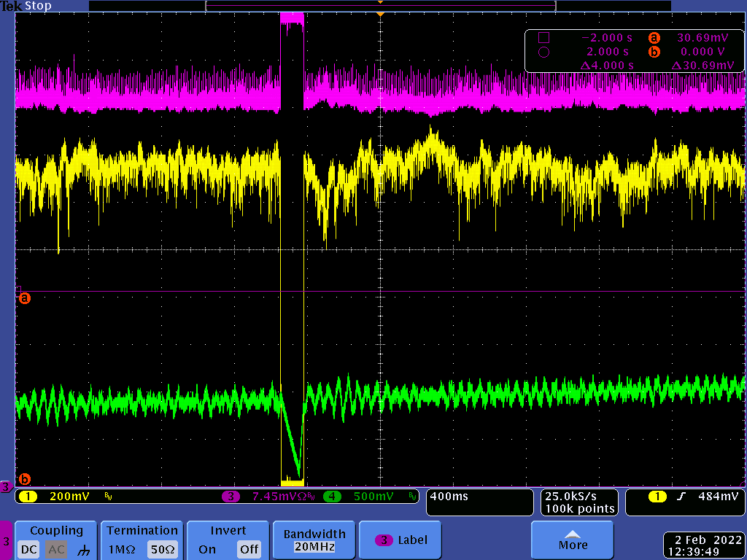Click cursor 'b' marker on left edge
Image resolution: width=747 pixels, height=560 pixels.
pos(24,479)
